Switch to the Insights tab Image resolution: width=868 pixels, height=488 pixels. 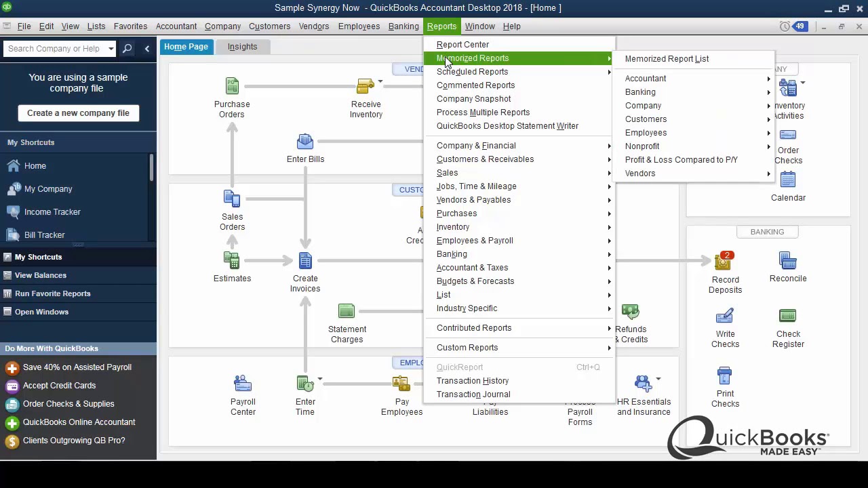[x=242, y=47]
